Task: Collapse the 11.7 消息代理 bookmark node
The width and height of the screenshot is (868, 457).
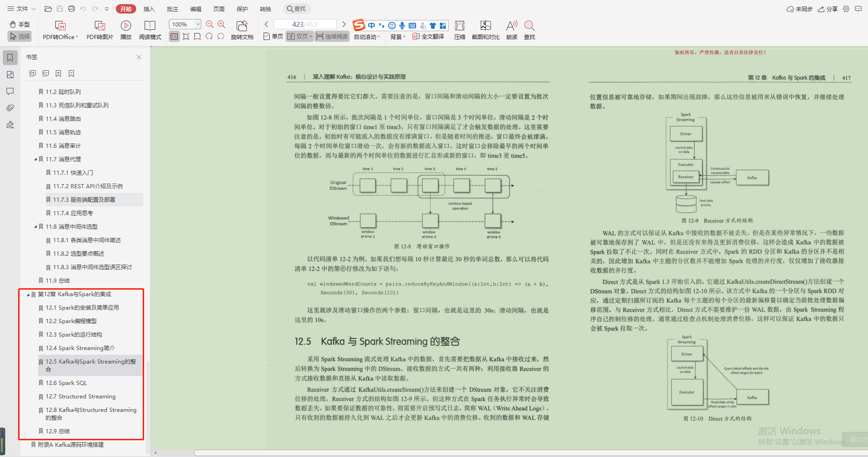Action: pos(36,159)
